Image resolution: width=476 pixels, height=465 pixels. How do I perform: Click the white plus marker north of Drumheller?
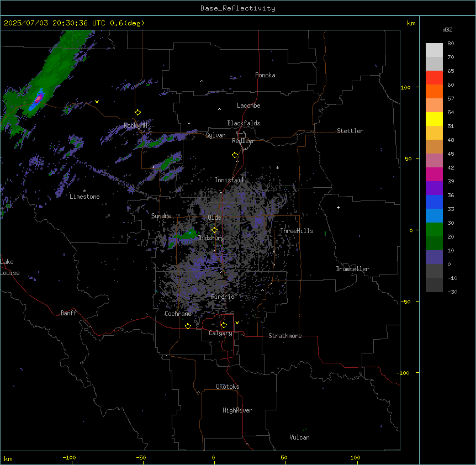pos(338,207)
